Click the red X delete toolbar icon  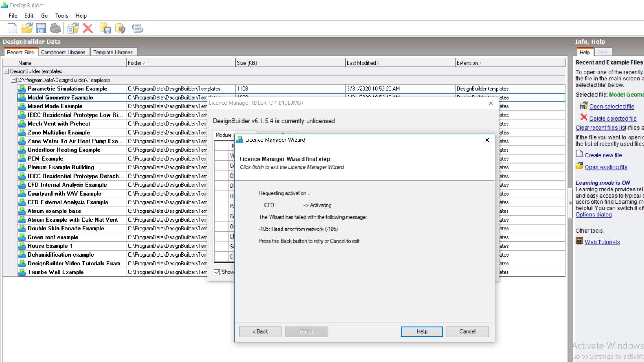[88, 28]
